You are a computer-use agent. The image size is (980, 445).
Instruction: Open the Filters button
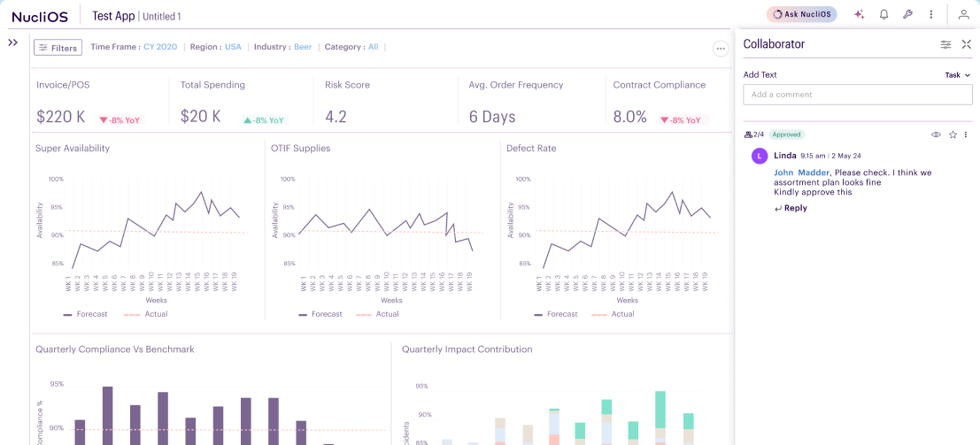point(58,48)
